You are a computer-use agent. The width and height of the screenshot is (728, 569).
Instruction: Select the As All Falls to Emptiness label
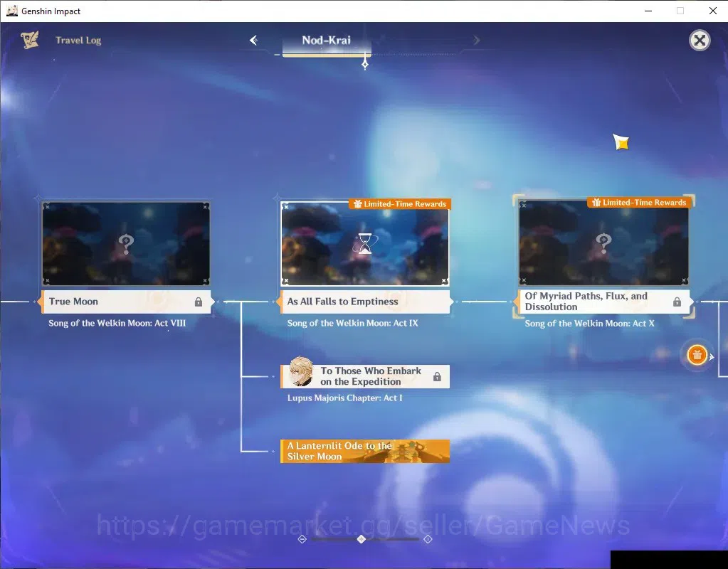[x=365, y=302]
